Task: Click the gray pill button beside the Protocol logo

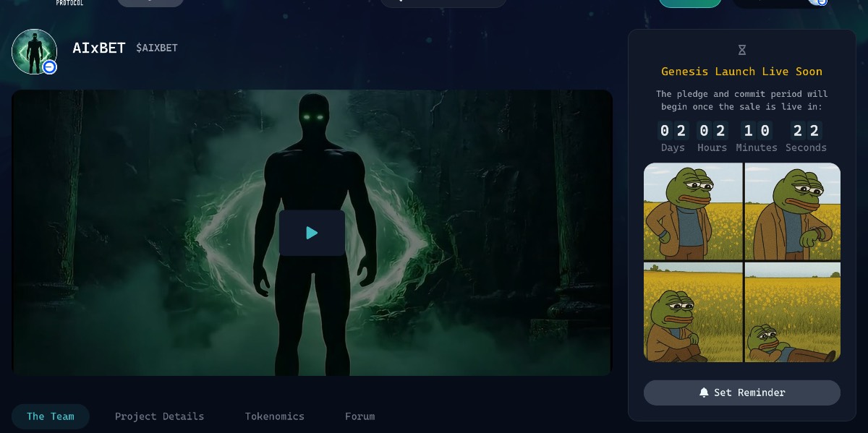Action: [150, 3]
